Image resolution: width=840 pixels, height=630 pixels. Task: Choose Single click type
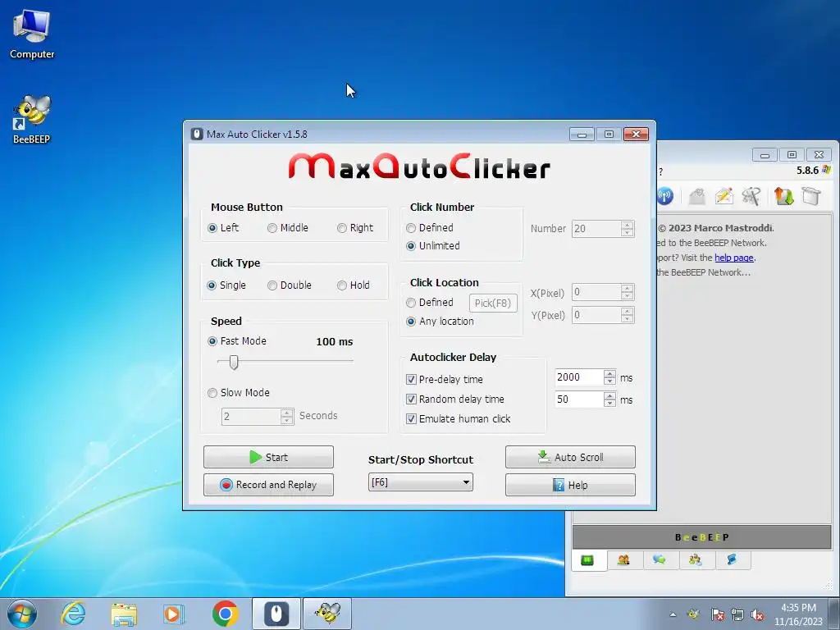pos(226,285)
